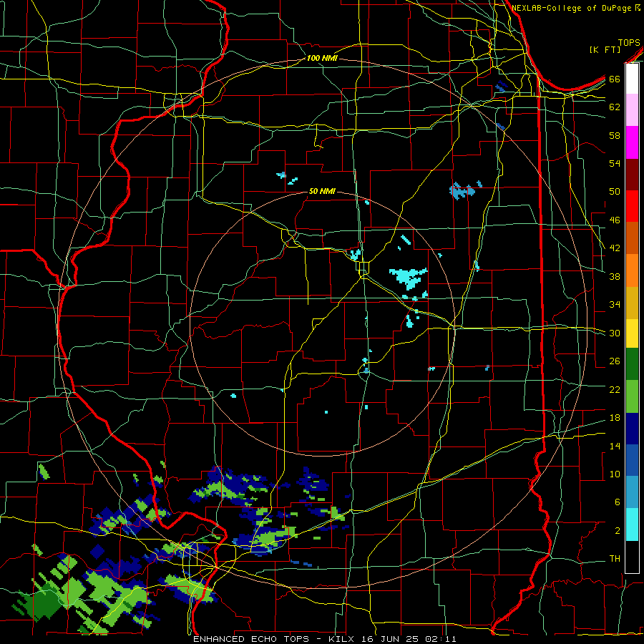Click the 10 legend value
Image resolution: width=644 pixels, height=644 pixels.
[x=615, y=474]
